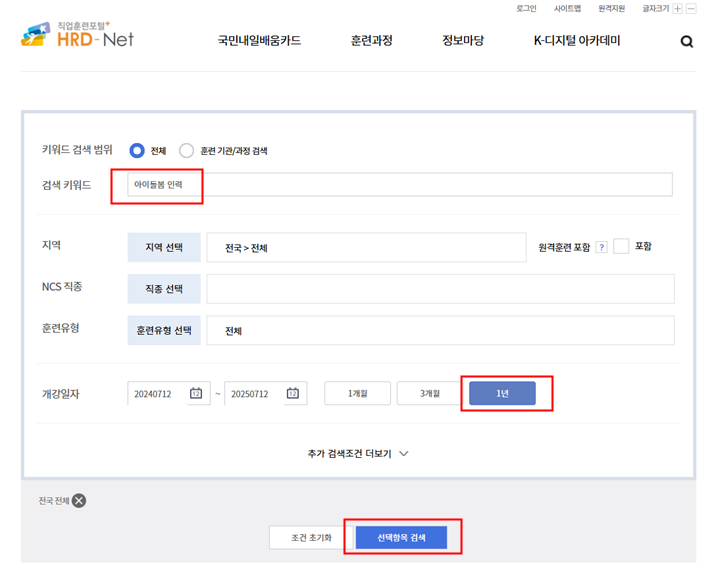Screen dimensions: 712x570
Task: Tick the 원격훈련 포함 checkbox
Action: [621, 246]
